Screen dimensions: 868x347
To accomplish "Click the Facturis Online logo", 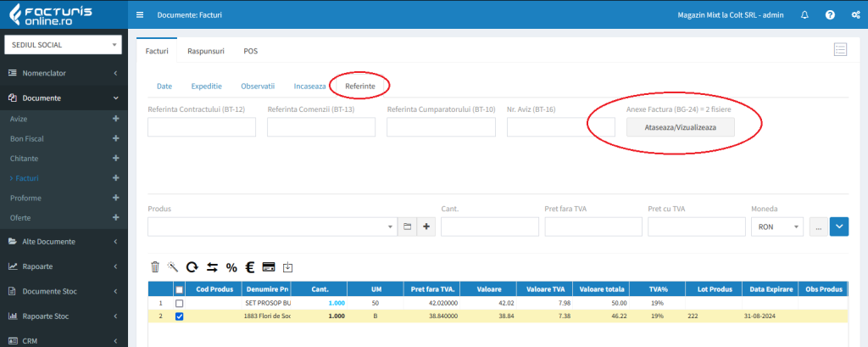I will [50, 15].
